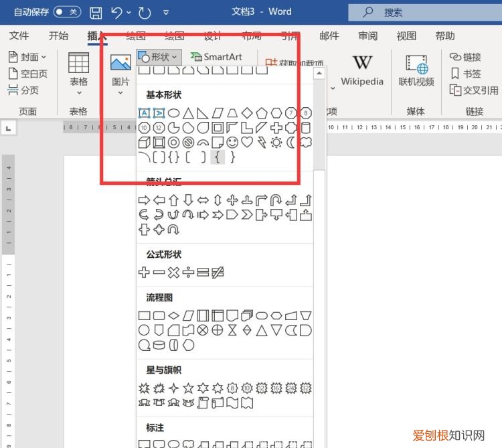This screenshot has width=502, height=448.
Task: Open the 表格 table dropdown
Action: tap(78, 82)
